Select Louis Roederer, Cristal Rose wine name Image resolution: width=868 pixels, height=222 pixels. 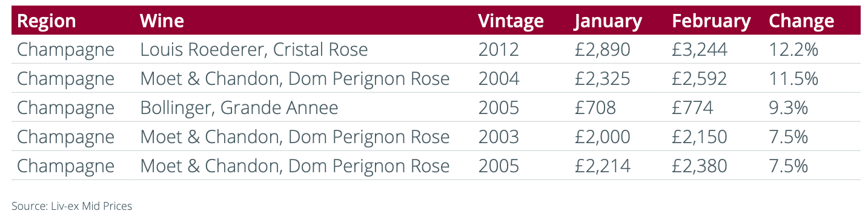(x=254, y=50)
